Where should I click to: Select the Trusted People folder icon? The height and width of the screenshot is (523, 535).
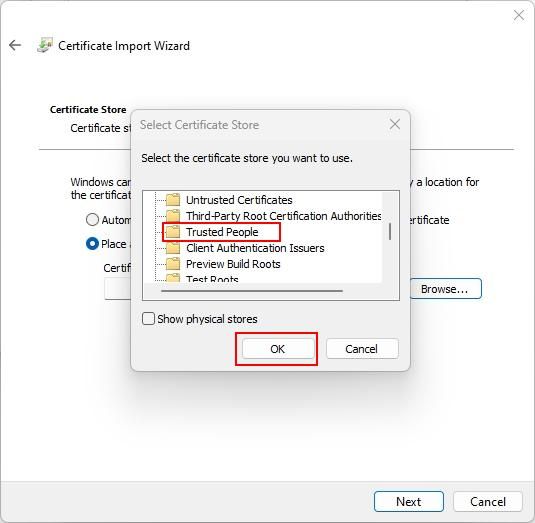[173, 232]
